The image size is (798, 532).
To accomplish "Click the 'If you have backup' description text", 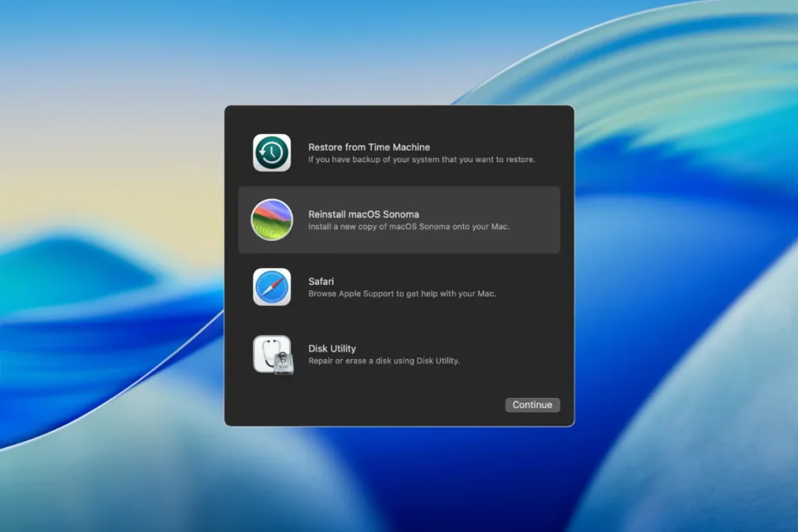I will coord(422,160).
